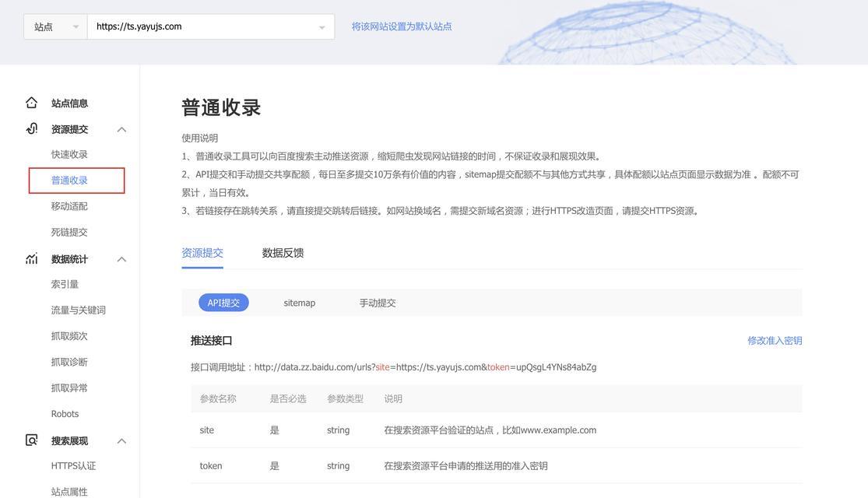Image resolution: width=868 pixels, height=498 pixels.
Task: Click site row description with www.example.com
Action: pyautogui.click(x=490, y=430)
